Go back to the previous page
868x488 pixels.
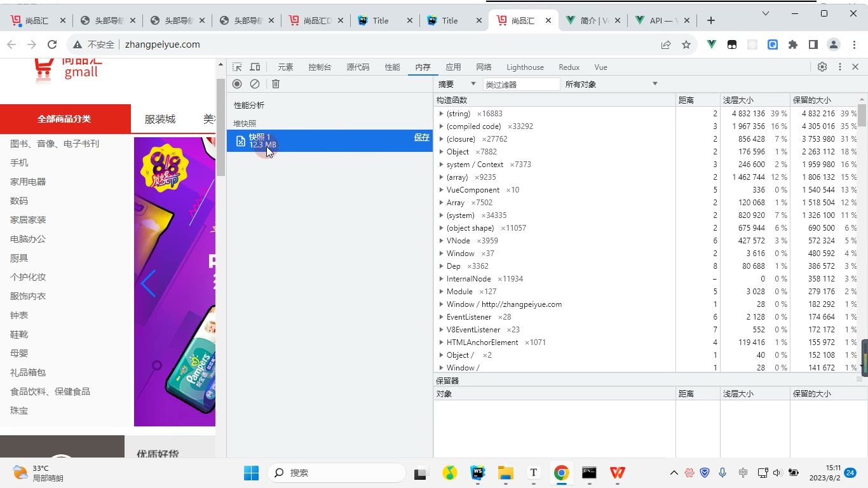[11, 44]
